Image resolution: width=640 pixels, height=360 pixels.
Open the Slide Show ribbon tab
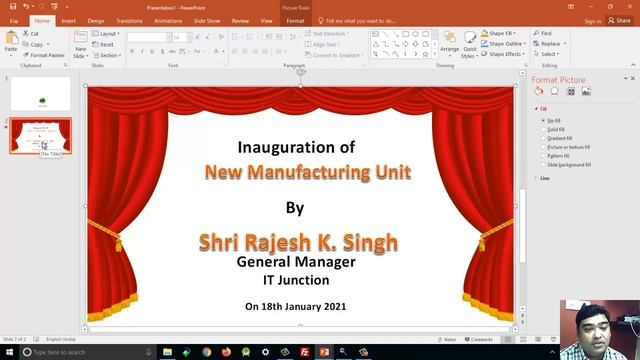click(207, 21)
